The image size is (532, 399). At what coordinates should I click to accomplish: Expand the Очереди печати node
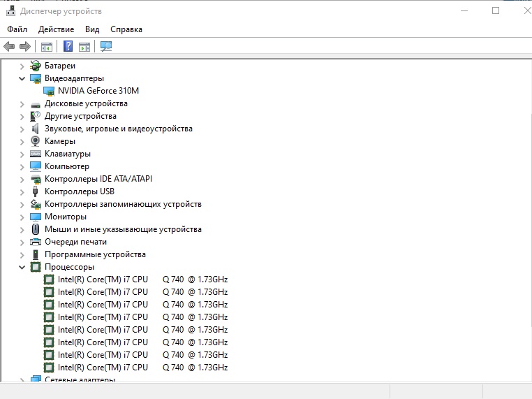click(x=22, y=242)
